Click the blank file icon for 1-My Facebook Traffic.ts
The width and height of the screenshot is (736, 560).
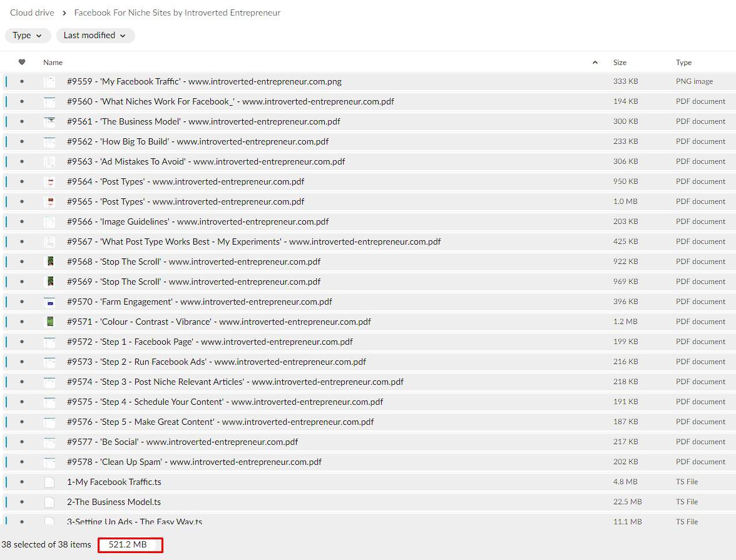pyautogui.click(x=49, y=482)
